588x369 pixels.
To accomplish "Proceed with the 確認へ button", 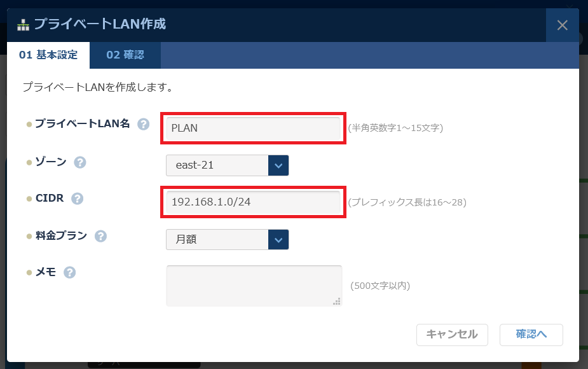I will click(531, 335).
